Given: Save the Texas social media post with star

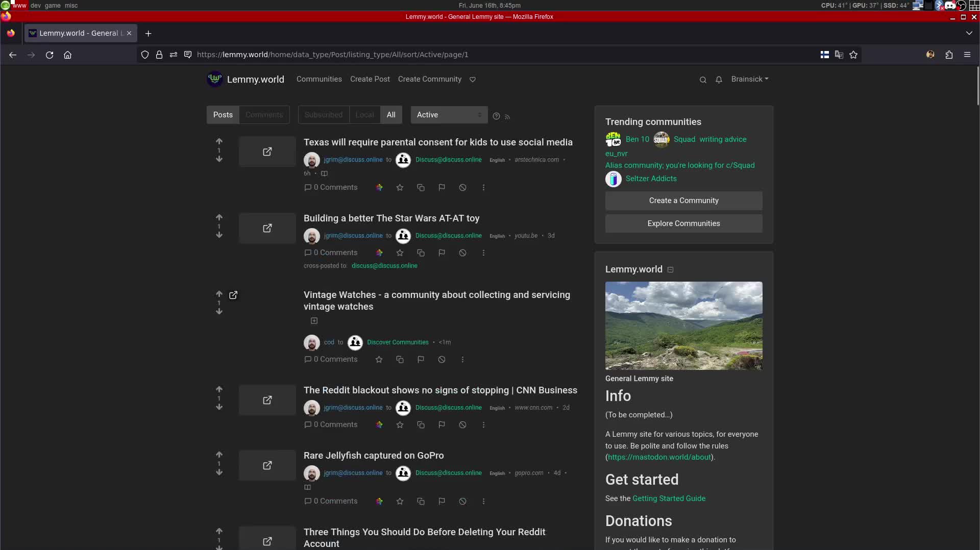Looking at the screenshot, I should pos(400,188).
